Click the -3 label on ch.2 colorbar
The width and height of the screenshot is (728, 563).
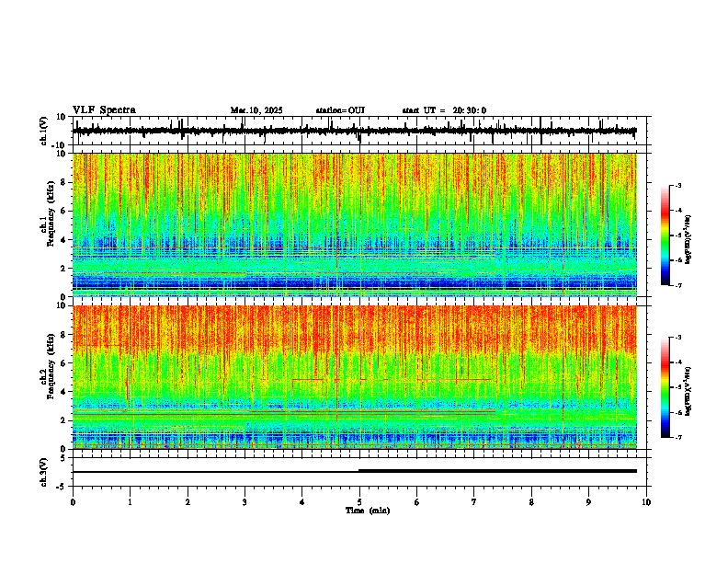[678, 338]
